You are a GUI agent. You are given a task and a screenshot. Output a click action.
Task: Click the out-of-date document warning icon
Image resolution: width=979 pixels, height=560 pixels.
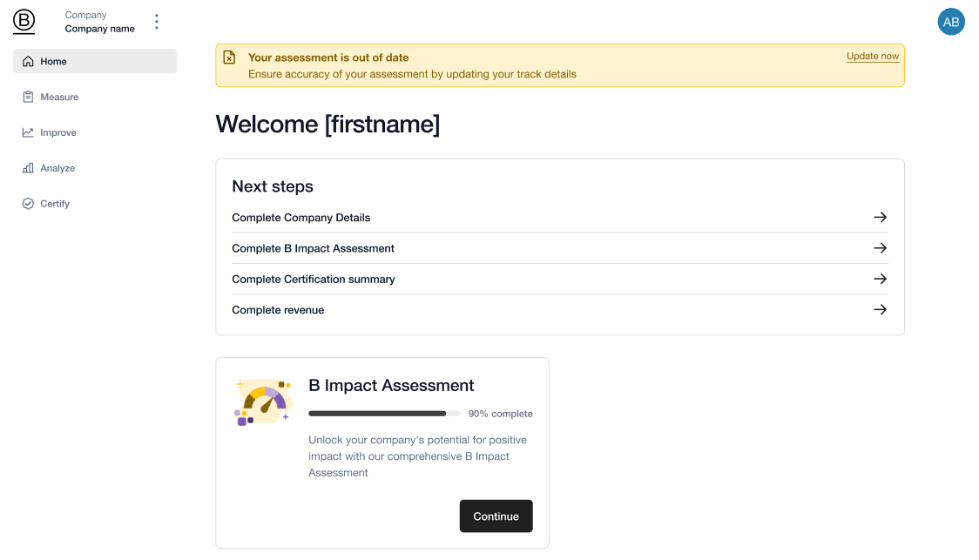[x=229, y=57]
